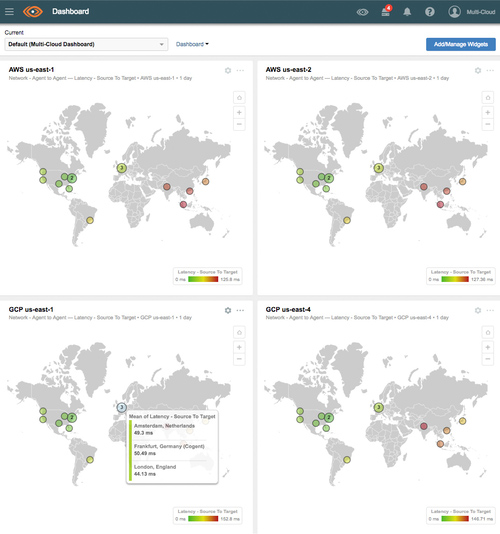Click the Dashboard page title in header
Viewport: 500px width, 534px height.
[71, 12]
